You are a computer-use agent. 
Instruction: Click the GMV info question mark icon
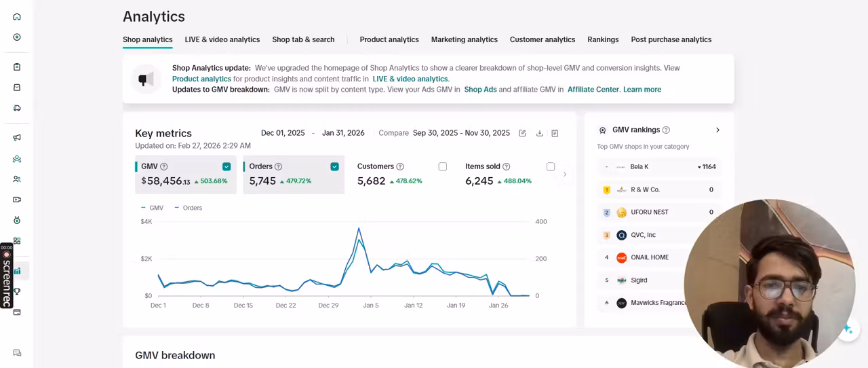pos(163,166)
